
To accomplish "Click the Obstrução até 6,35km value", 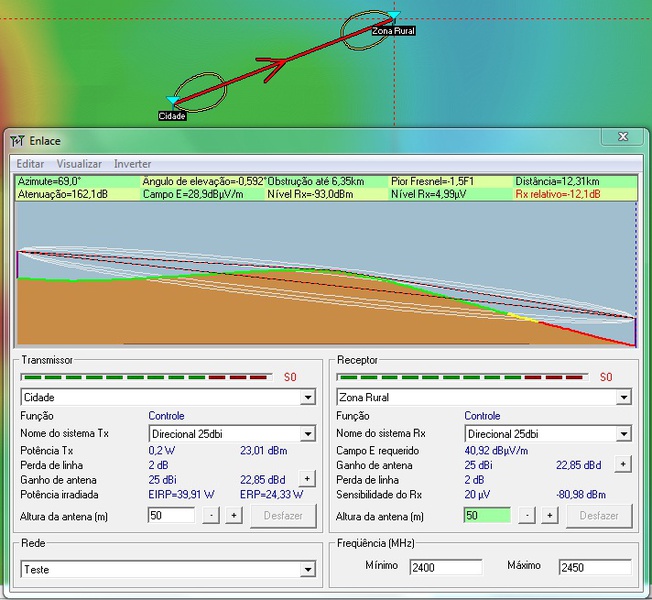I will tap(316, 181).
